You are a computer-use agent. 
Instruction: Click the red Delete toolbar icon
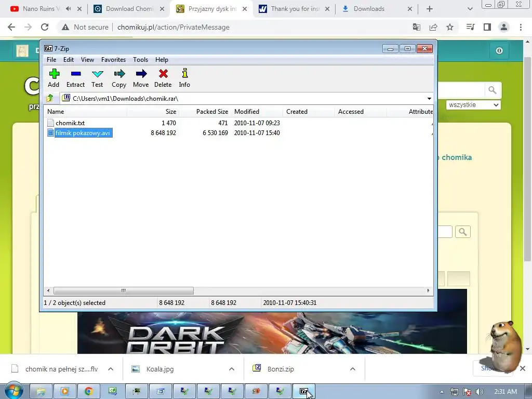click(163, 78)
